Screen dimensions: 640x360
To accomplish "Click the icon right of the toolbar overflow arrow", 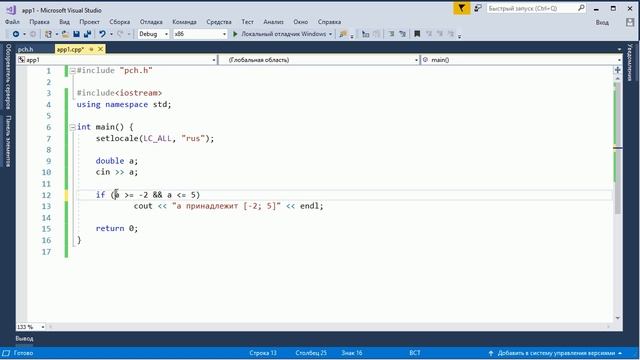I will click(365, 34).
